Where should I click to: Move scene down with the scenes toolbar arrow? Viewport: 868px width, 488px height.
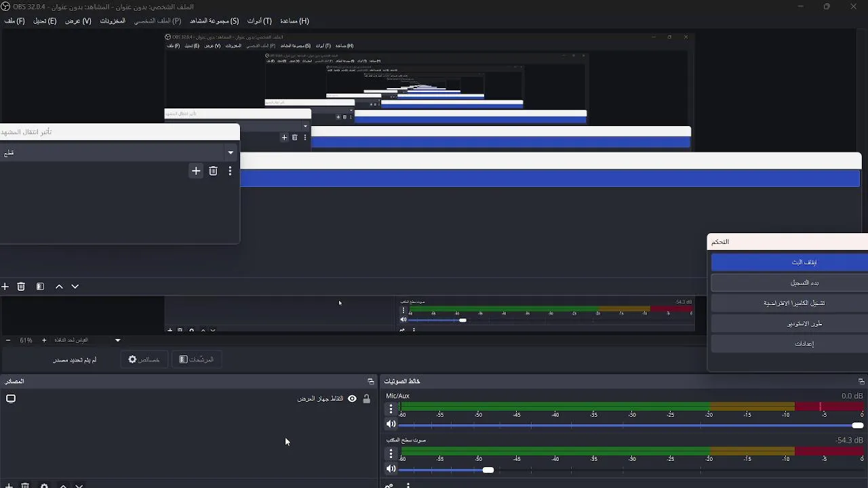75,287
